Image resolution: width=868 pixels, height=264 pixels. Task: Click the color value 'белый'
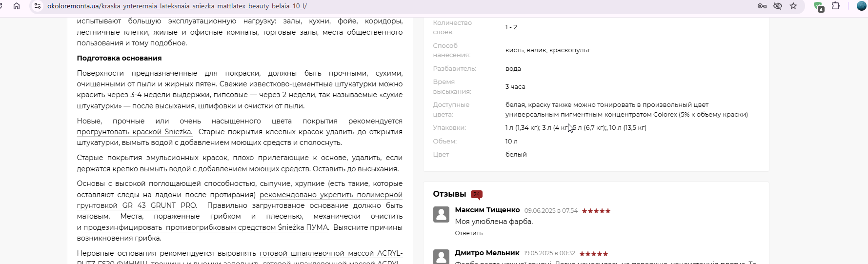click(x=516, y=155)
